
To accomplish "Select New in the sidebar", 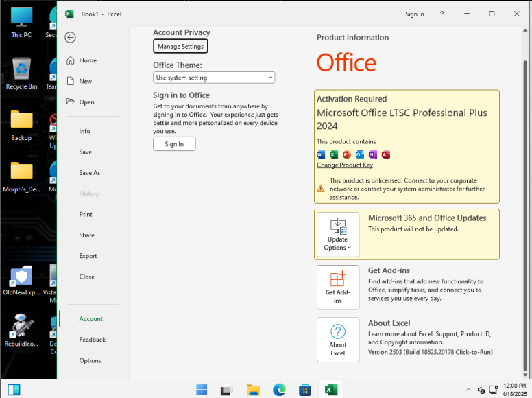I will [86, 81].
